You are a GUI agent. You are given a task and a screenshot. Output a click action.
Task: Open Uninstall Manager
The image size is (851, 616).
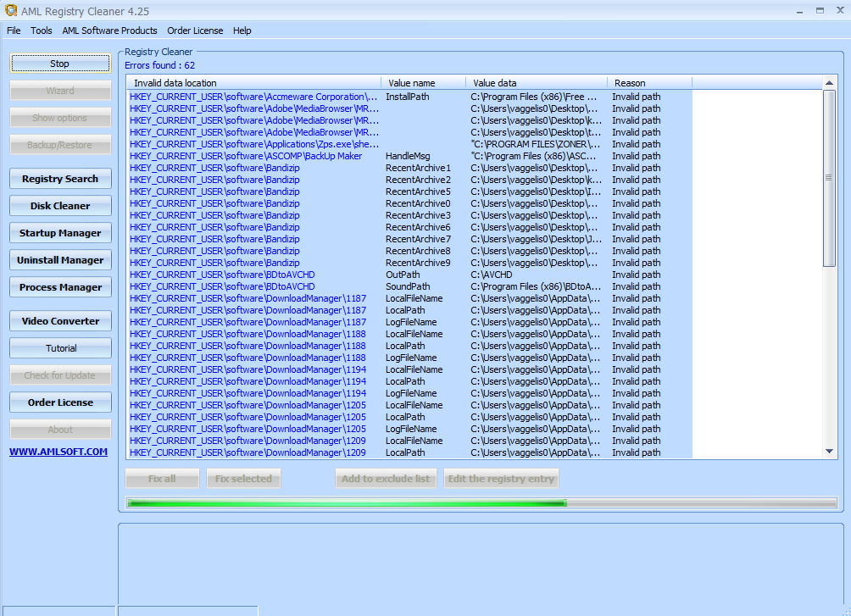point(60,260)
